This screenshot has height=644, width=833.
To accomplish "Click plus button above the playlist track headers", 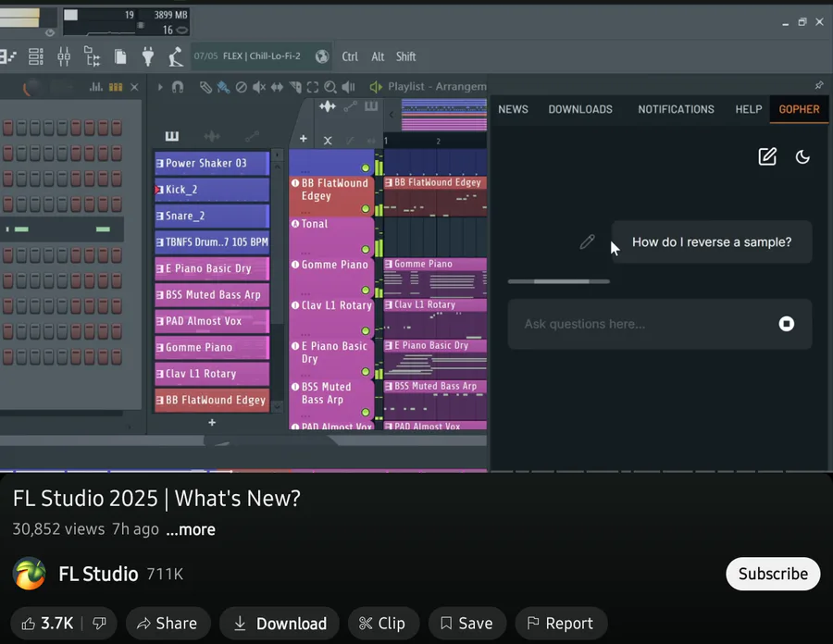I will (x=304, y=139).
